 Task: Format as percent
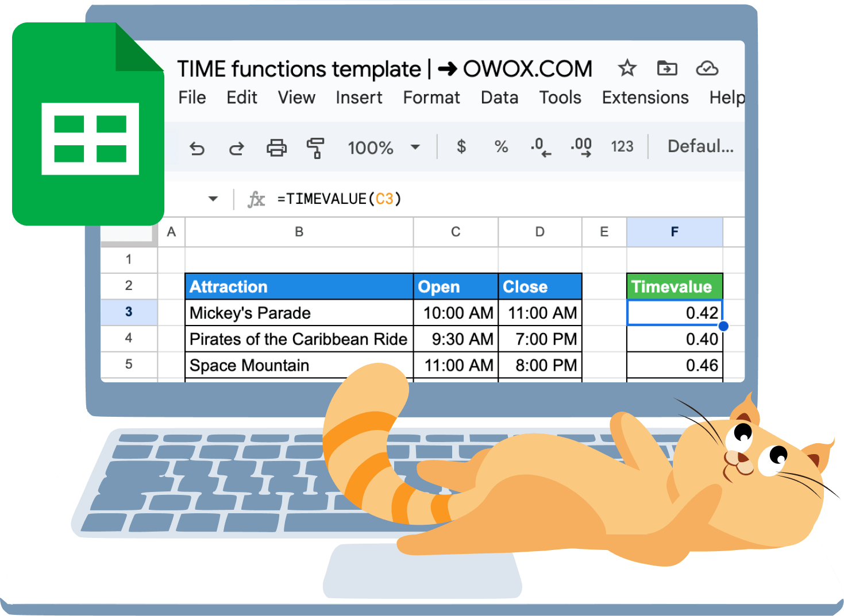click(501, 147)
